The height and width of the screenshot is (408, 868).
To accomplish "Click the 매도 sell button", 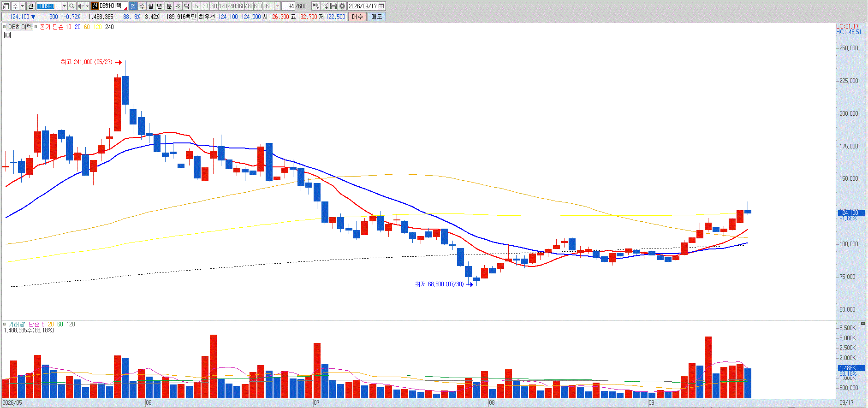I will [376, 17].
